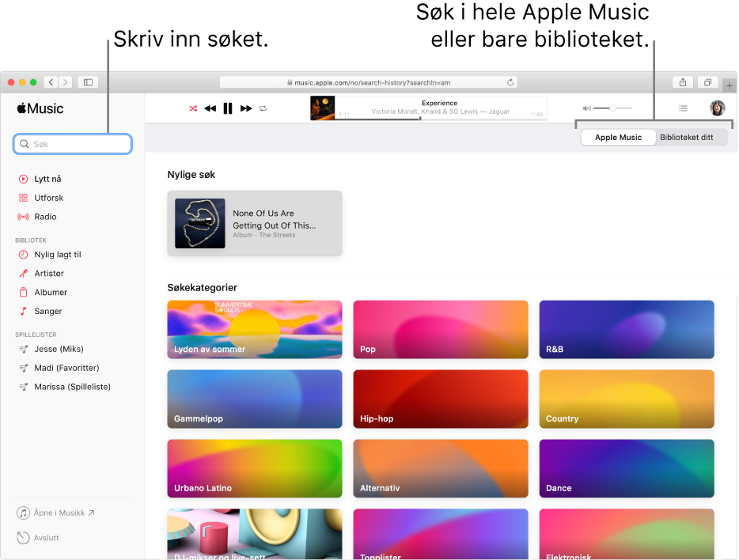Open the Dance category
This screenshot has width=739, height=560.
(x=627, y=468)
